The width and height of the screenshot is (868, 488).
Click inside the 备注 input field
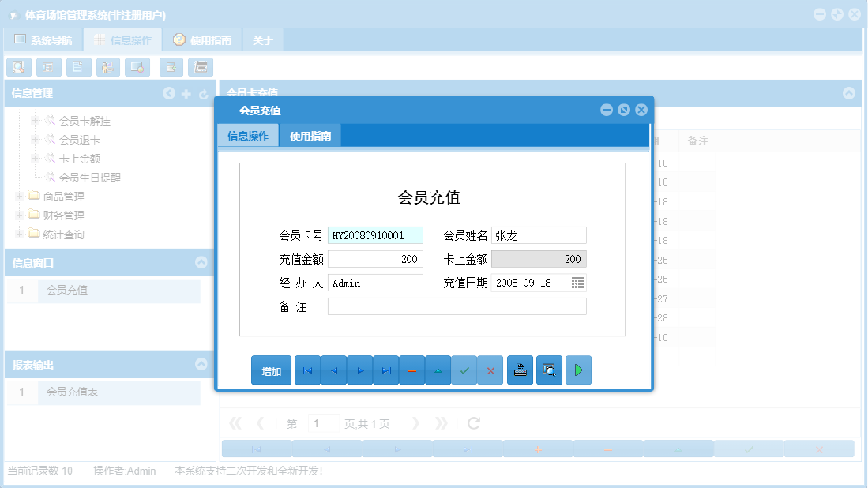point(457,306)
